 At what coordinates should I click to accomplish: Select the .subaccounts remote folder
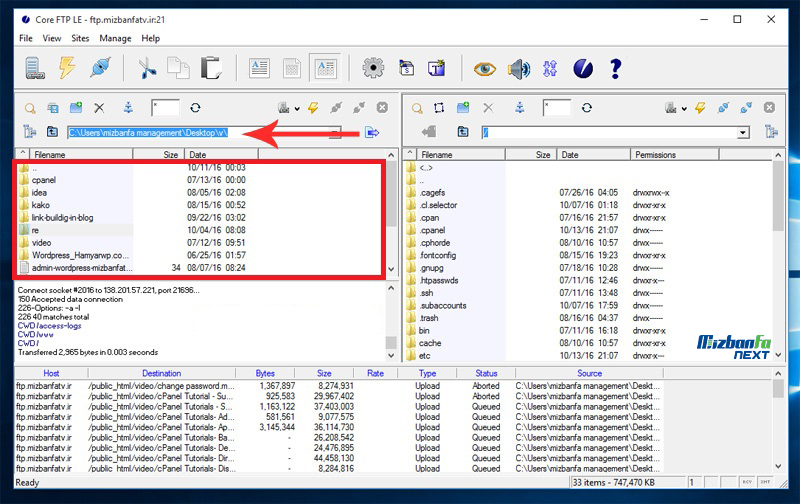(x=442, y=306)
